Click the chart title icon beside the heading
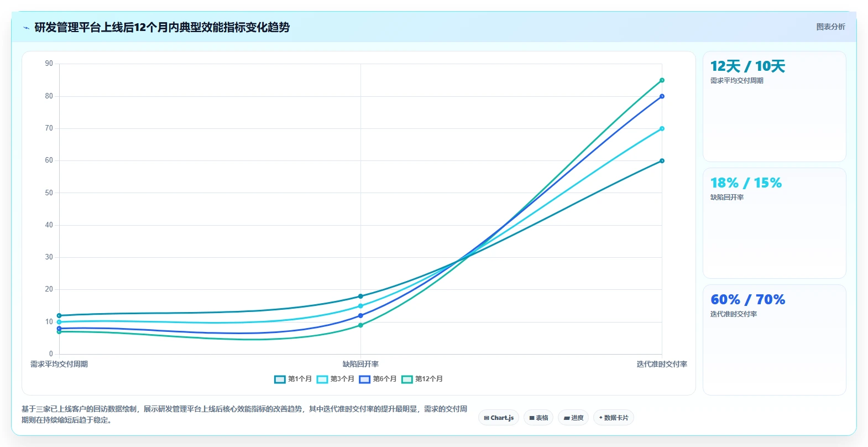The width and height of the screenshot is (868, 447). (x=26, y=28)
